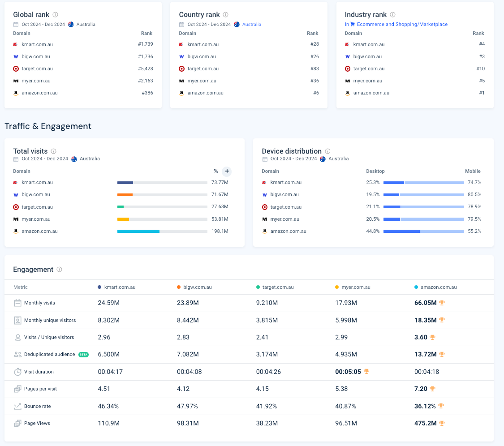The height and width of the screenshot is (446, 504).
Task: Click amazon.com.au column header in Engagement
Action: click(x=439, y=287)
